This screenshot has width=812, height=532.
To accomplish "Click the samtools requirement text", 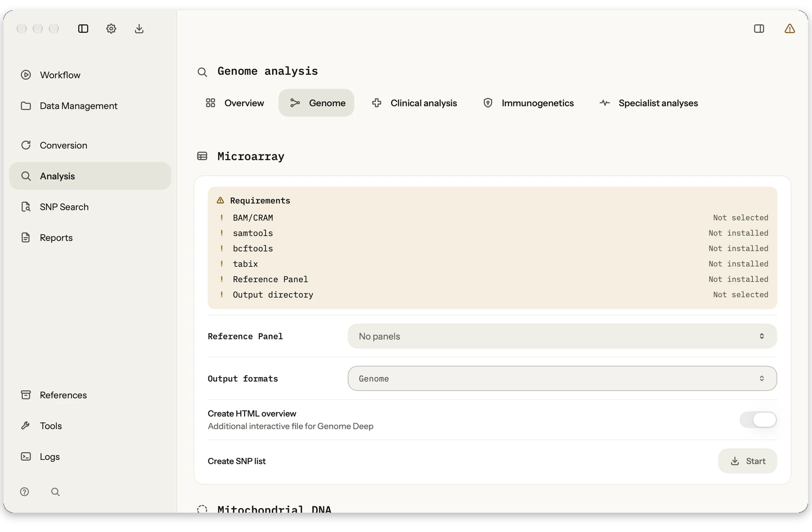I will click(253, 233).
